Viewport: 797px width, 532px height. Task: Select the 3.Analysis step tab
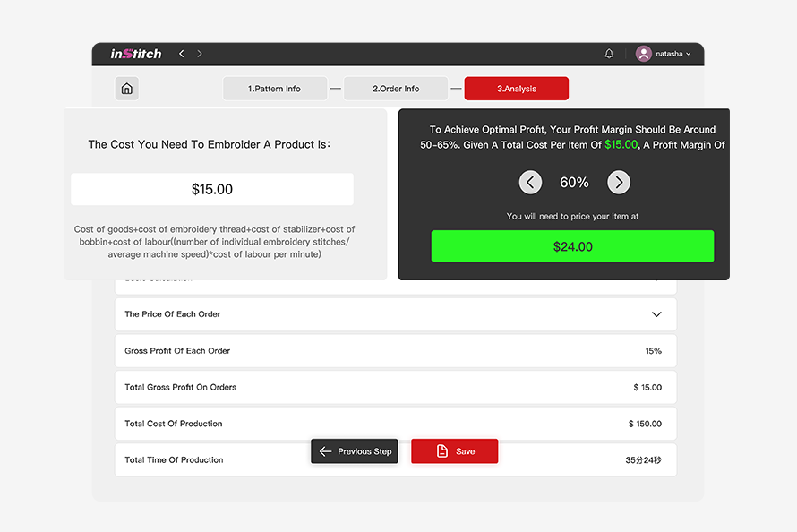[516, 89]
